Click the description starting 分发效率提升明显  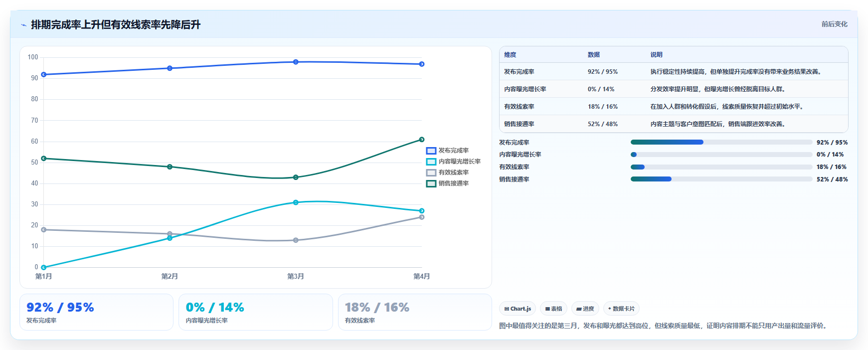(718, 89)
